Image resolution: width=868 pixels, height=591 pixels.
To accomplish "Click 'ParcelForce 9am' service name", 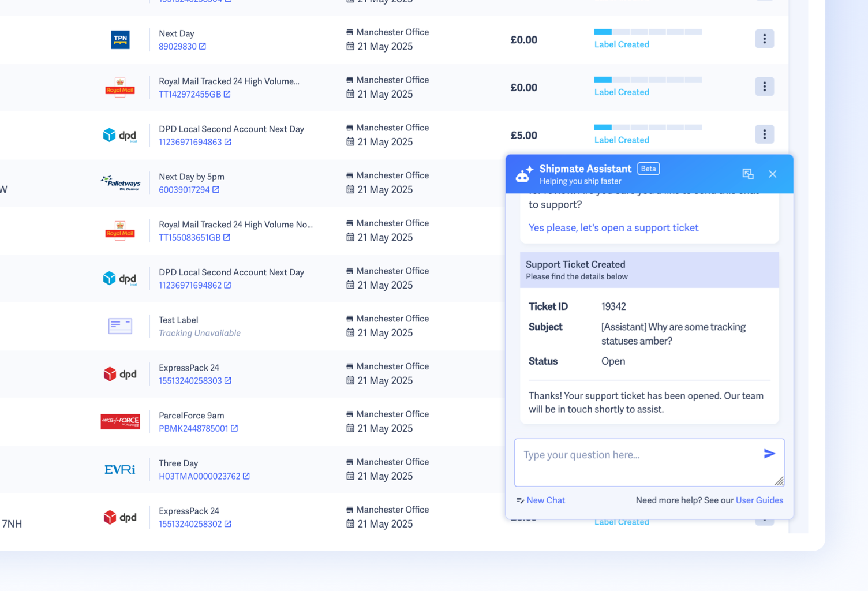I will pyautogui.click(x=192, y=416).
